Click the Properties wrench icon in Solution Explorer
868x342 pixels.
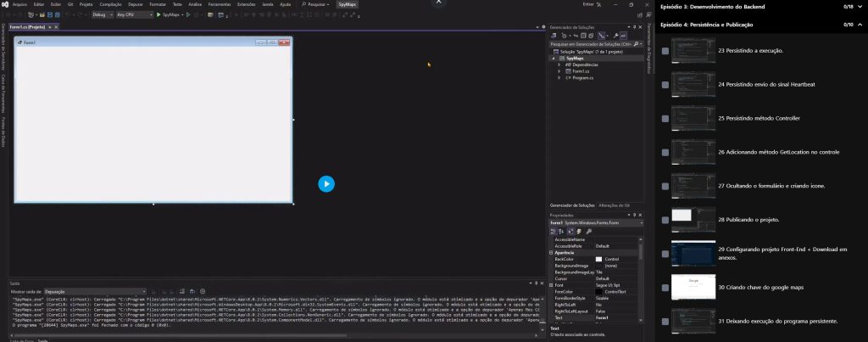pyautogui.click(x=615, y=36)
